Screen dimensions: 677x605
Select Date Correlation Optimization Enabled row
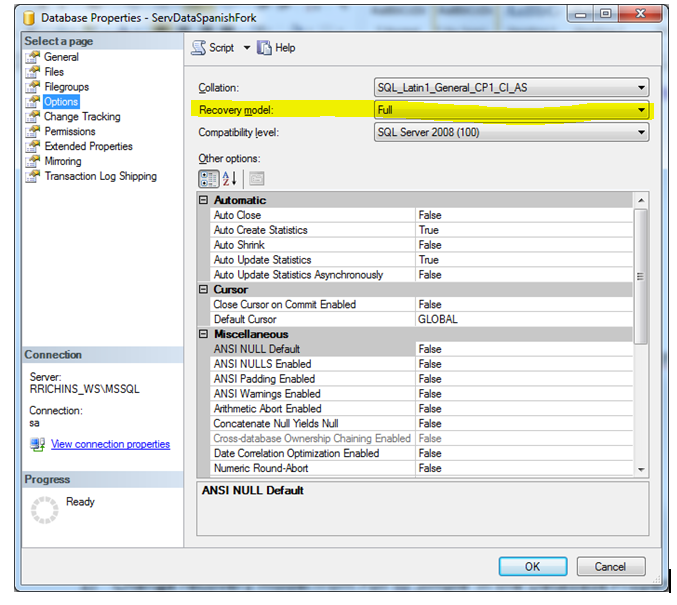point(421,453)
